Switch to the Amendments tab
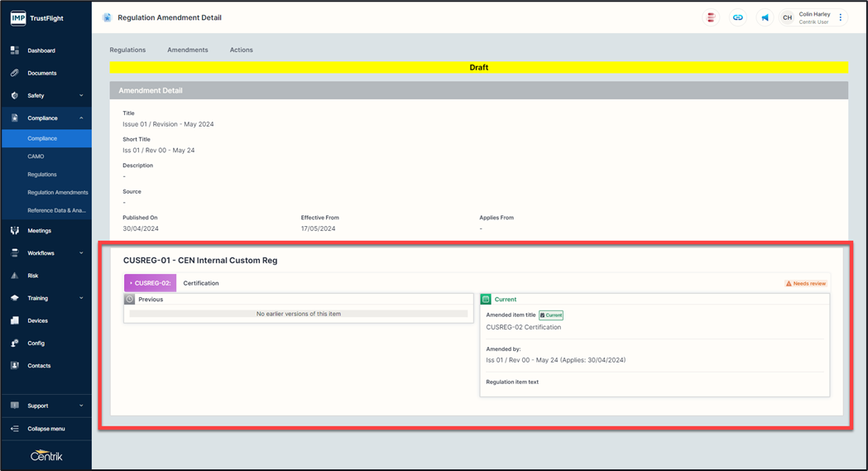Image resolution: width=868 pixels, height=471 pixels. (x=188, y=50)
